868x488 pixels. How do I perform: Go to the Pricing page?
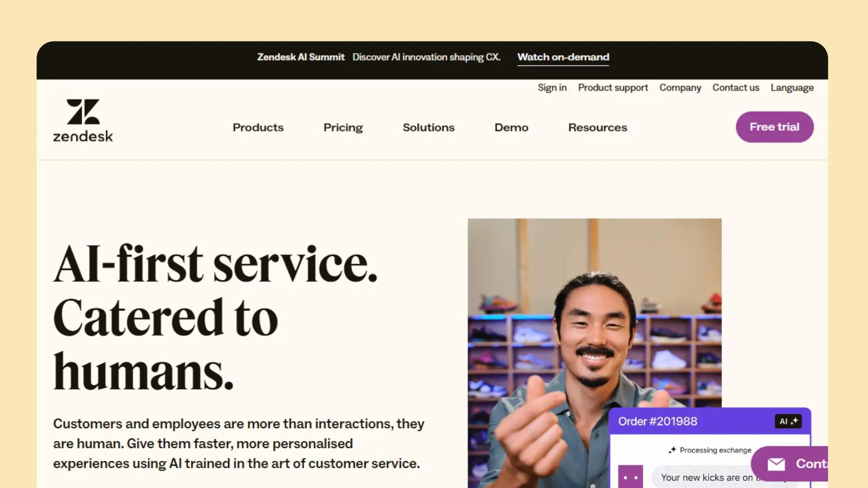[x=343, y=127]
